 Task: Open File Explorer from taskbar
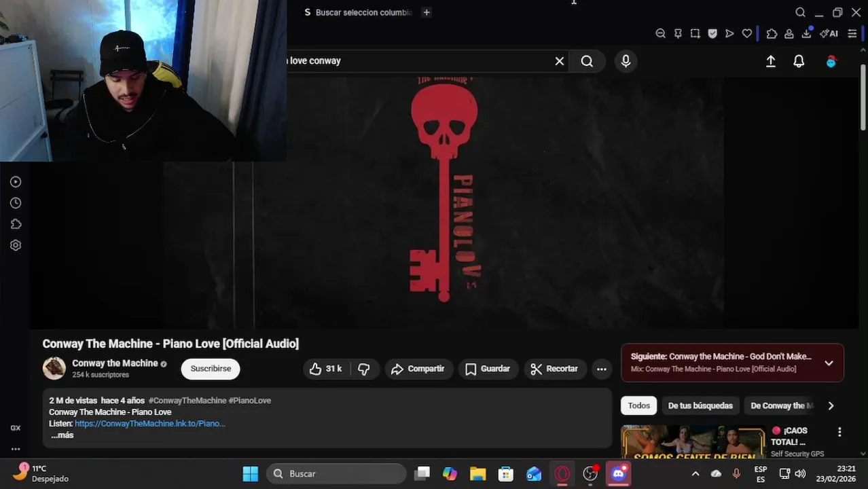[x=477, y=473]
